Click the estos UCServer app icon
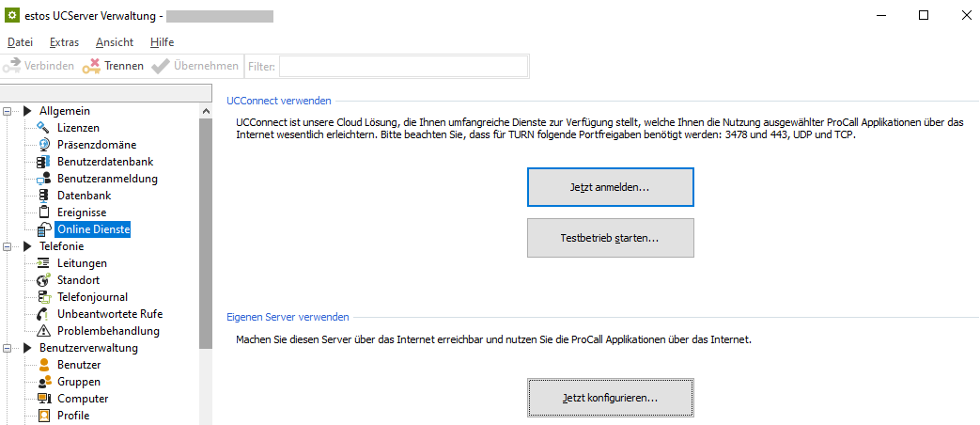The height and width of the screenshot is (425, 980). click(x=11, y=16)
